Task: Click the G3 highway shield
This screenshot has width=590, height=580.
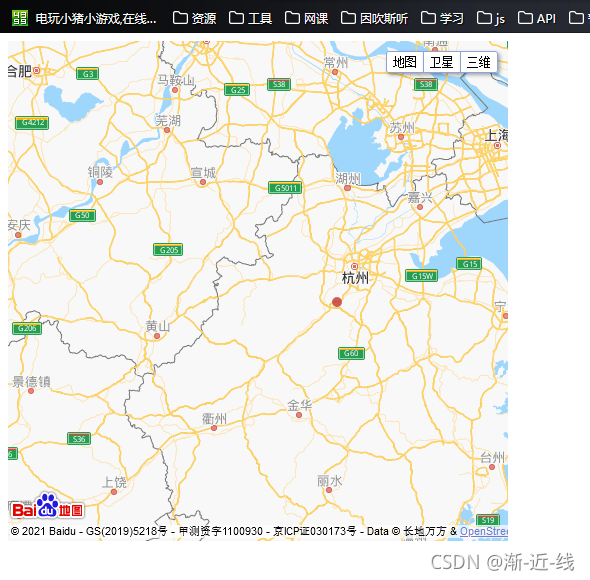Action: point(87,74)
